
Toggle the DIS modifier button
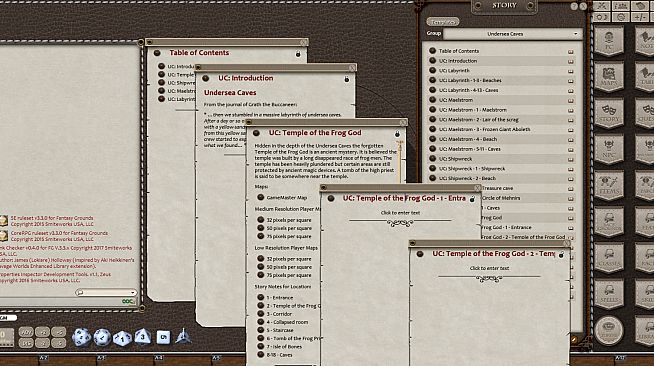26,343
